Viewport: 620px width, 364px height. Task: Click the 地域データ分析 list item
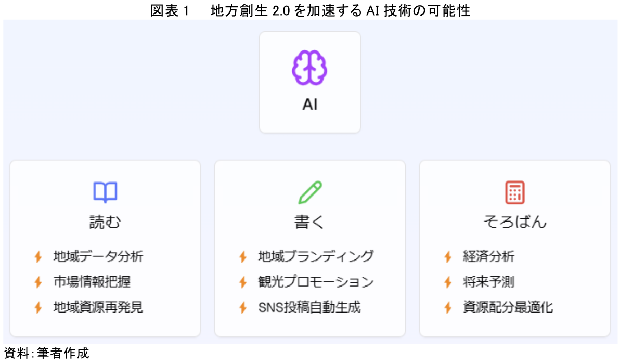point(98,256)
